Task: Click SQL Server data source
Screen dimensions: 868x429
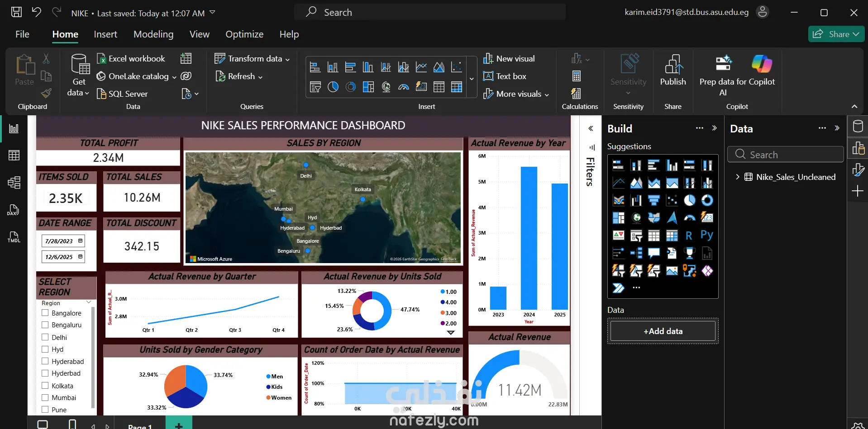Action: tap(122, 94)
